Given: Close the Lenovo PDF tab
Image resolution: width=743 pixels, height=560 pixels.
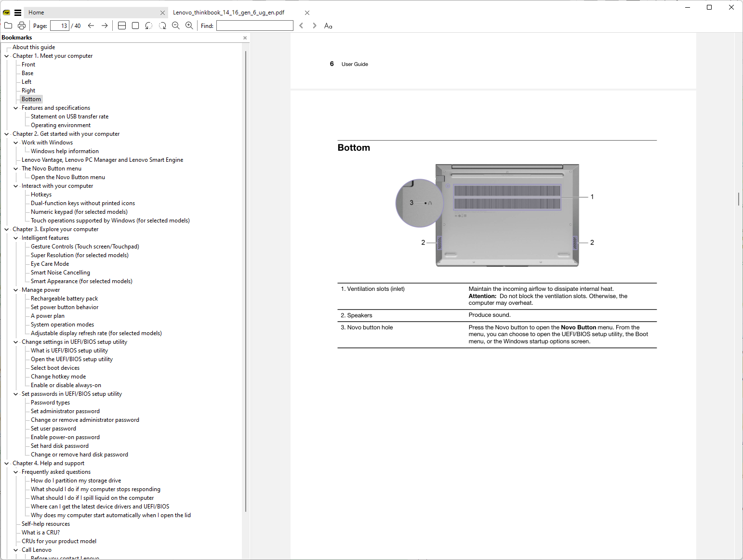Looking at the screenshot, I should tap(307, 13).
